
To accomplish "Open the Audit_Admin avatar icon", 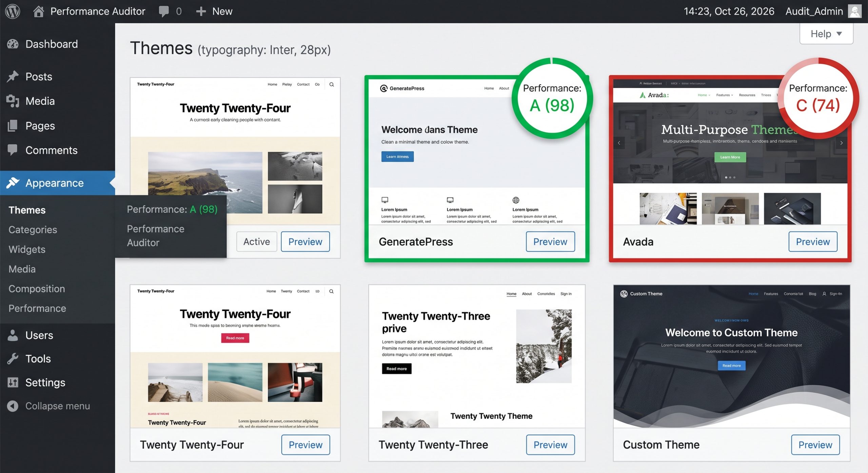I will [x=854, y=11].
